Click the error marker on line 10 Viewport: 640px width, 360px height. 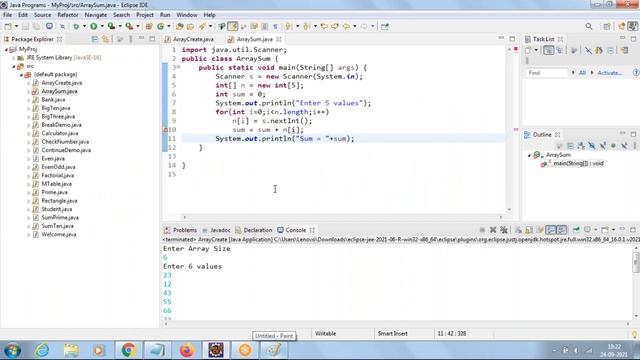165,130
